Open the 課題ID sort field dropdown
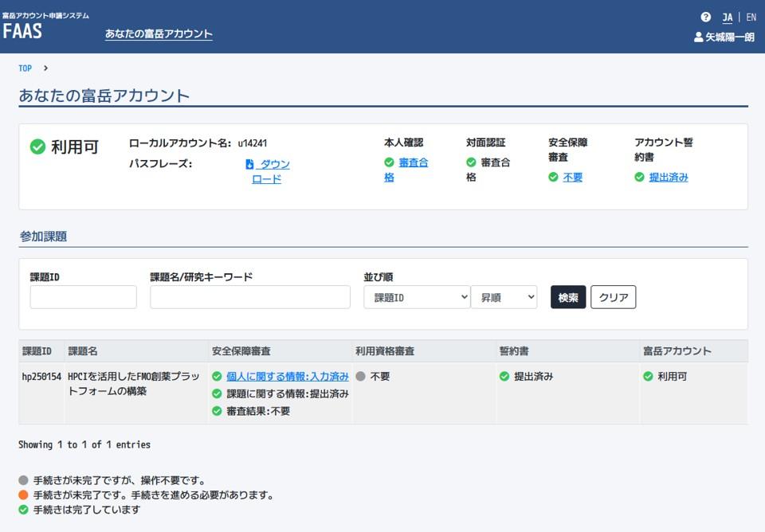This screenshot has height=532, width=765. pyautogui.click(x=417, y=297)
